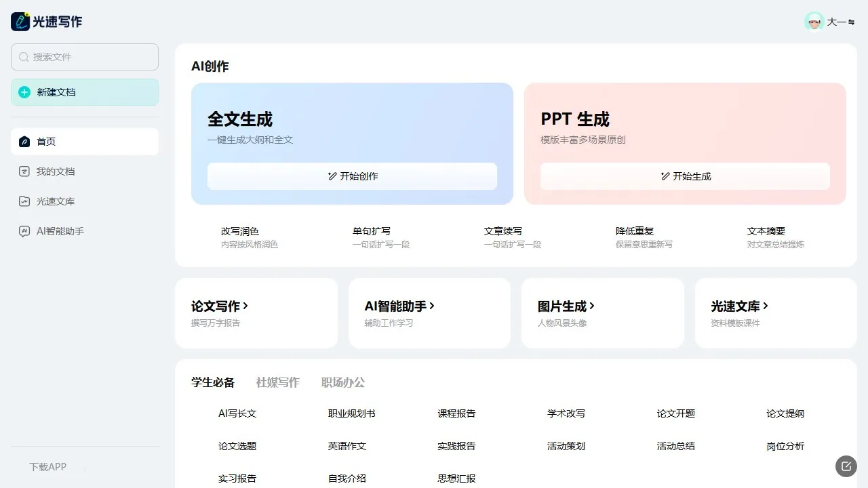Click the 光速写作 logo icon

point(20,22)
